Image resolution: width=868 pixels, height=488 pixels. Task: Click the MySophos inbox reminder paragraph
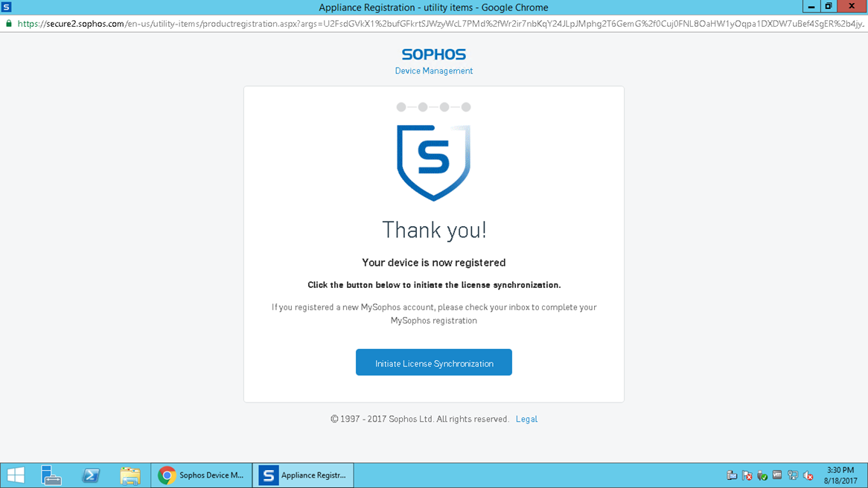434,314
